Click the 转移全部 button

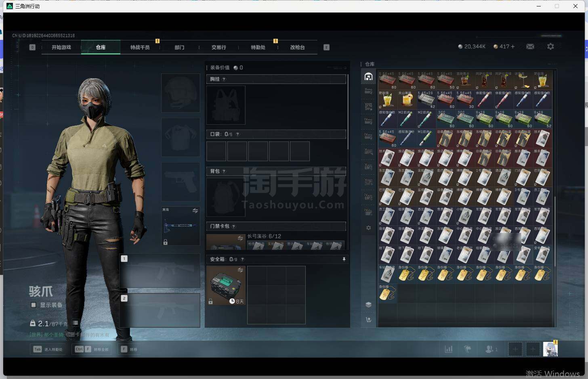click(92, 349)
